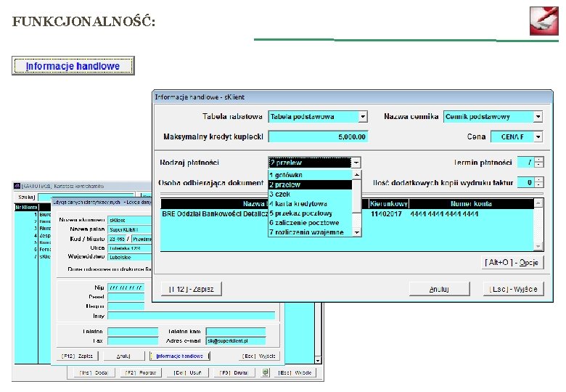Click Nr Klienta column header in Kartoteka
Viewport: 566px width, 392px height.
(x=26, y=207)
